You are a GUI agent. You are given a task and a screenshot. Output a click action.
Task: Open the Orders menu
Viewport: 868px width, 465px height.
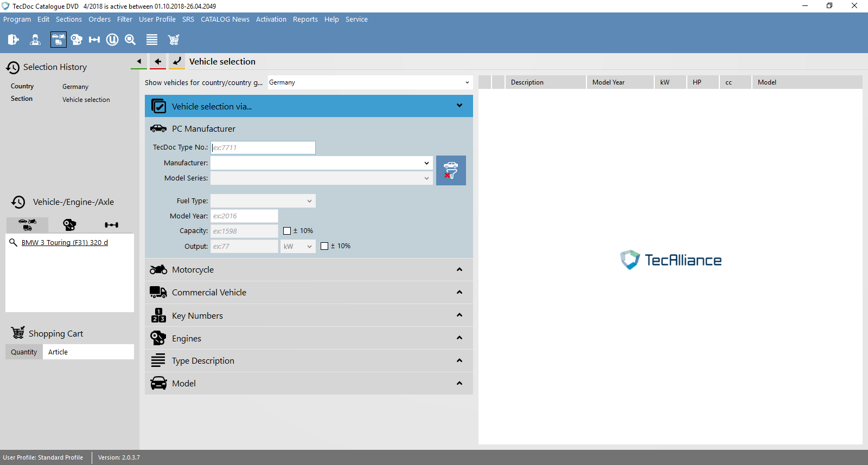(99, 19)
